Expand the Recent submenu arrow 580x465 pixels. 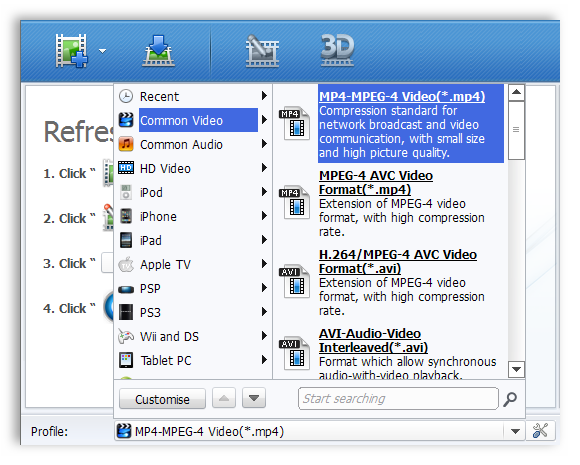pyautogui.click(x=264, y=96)
